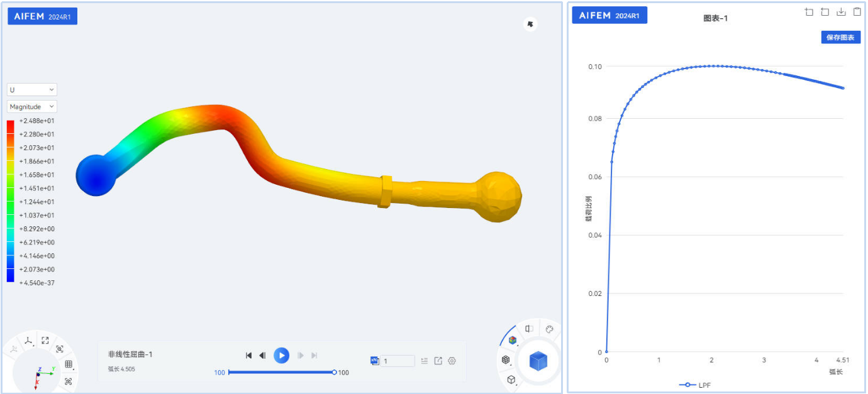Click the first chart toolbar zoom-box icon
This screenshot has width=868, height=394.
[x=809, y=12]
